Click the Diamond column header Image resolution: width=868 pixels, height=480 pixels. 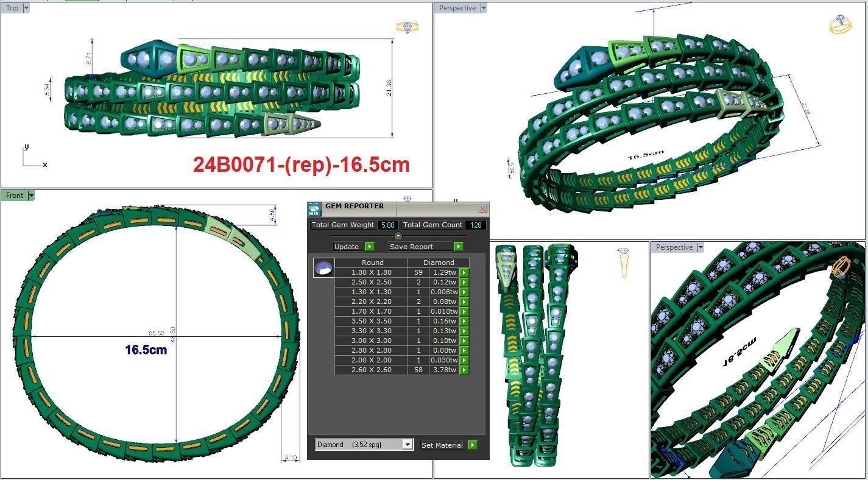(439, 263)
